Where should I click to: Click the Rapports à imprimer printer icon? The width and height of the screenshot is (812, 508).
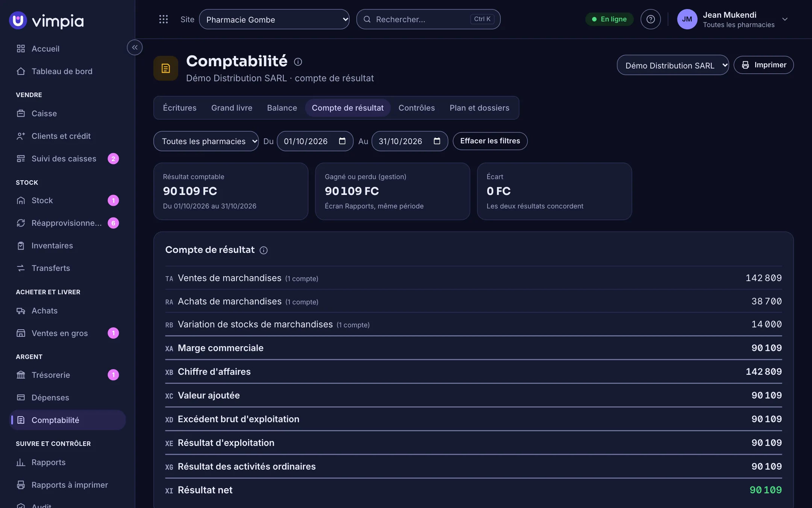click(x=21, y=485)
